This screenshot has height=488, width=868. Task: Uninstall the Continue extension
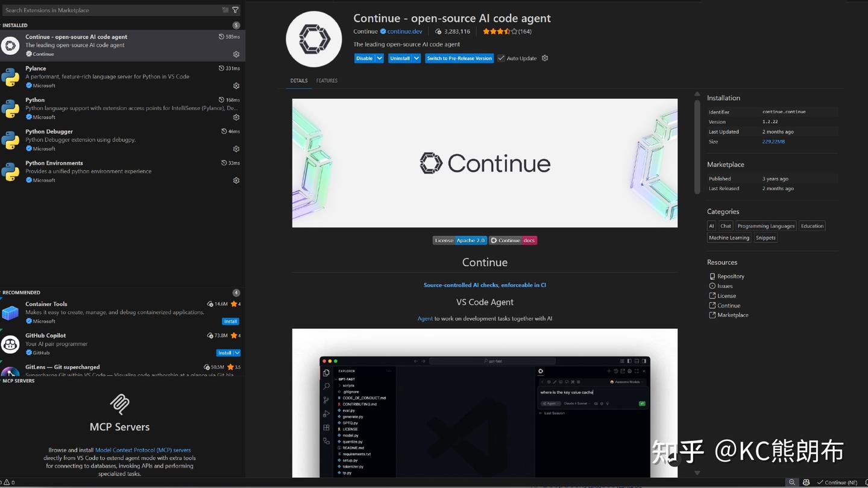[x=400, y=59]
